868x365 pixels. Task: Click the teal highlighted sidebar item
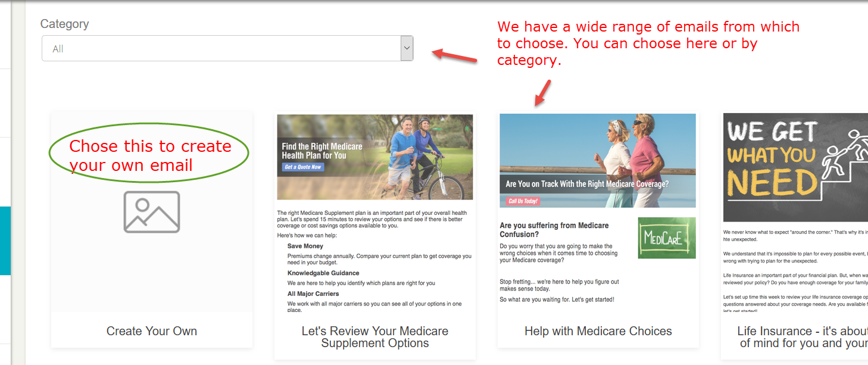[x=5, y=241]
